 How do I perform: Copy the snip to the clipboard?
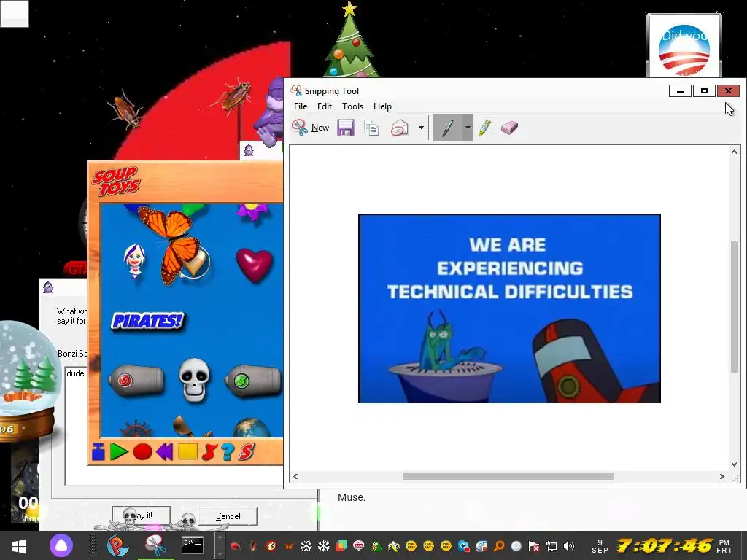coord(371,128)
